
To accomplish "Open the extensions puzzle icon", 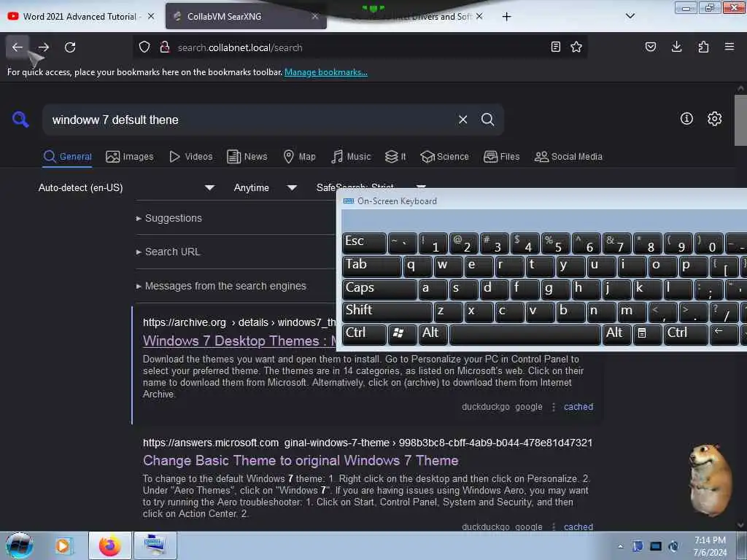I will tap(703, 47).
